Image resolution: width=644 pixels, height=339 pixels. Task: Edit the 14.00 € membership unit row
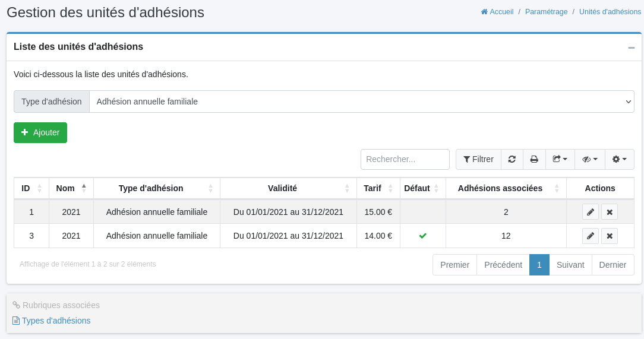pyautogui.click(x=590, y=236)
